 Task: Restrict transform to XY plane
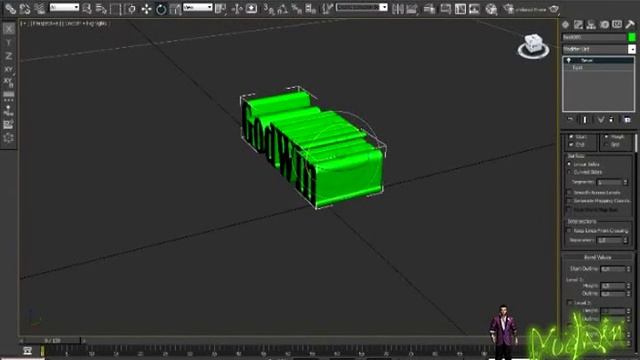(x=9, y=69)
